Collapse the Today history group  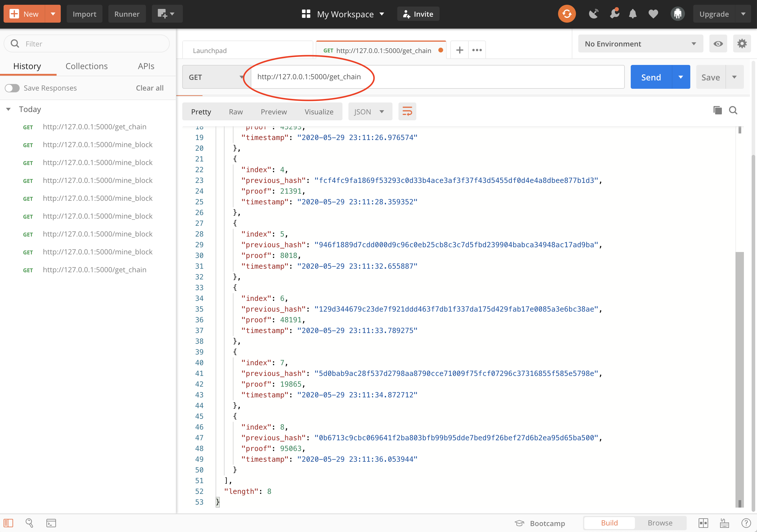pos(9,109)
